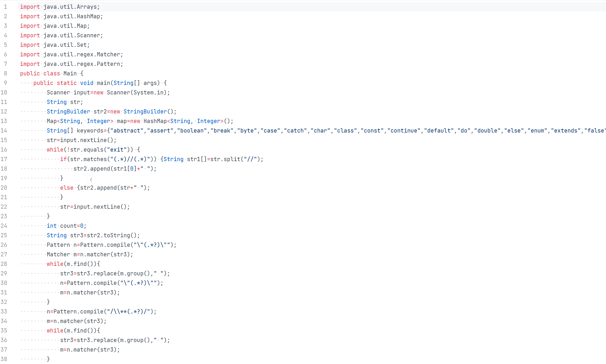Image resolution: width=606 pixels, height=364 pixels.
Task: Click 'java.util.regex.Pattern' import text
Action: click(82, 64)
